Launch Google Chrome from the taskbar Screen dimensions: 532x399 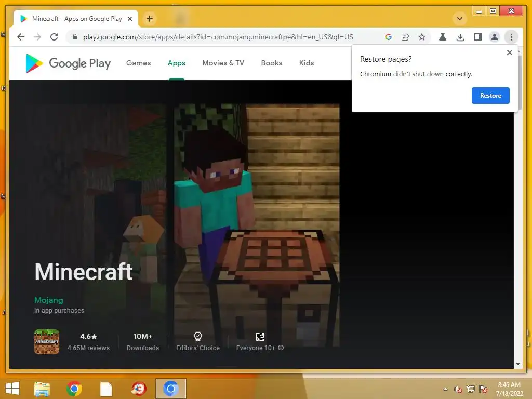click(x=74, y=389)
